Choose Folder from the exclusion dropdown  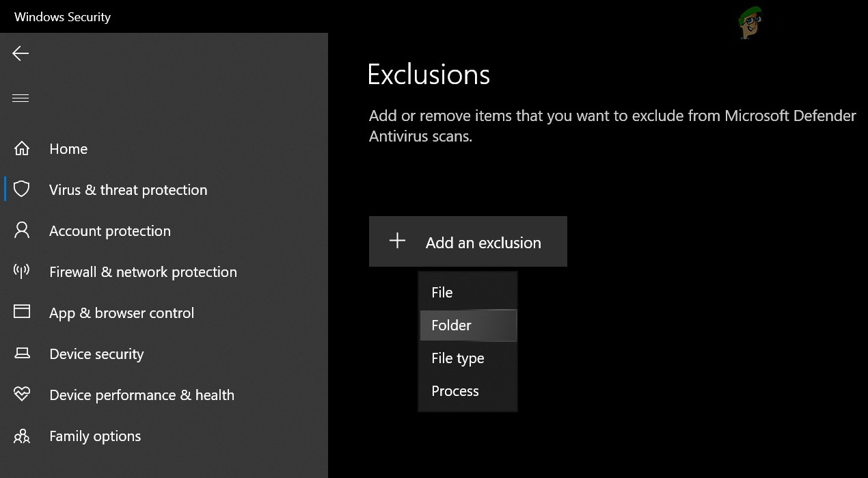tap(468, 326)
